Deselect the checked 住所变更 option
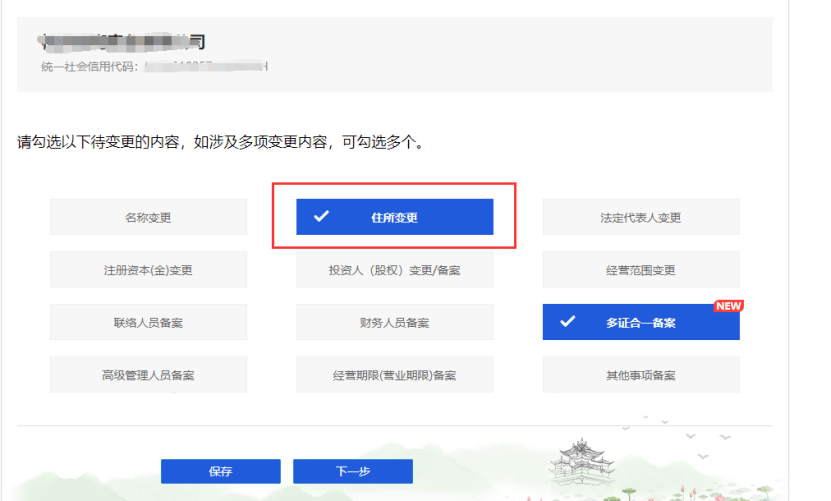Screen dimensions: 831x501 click(395, 217)
